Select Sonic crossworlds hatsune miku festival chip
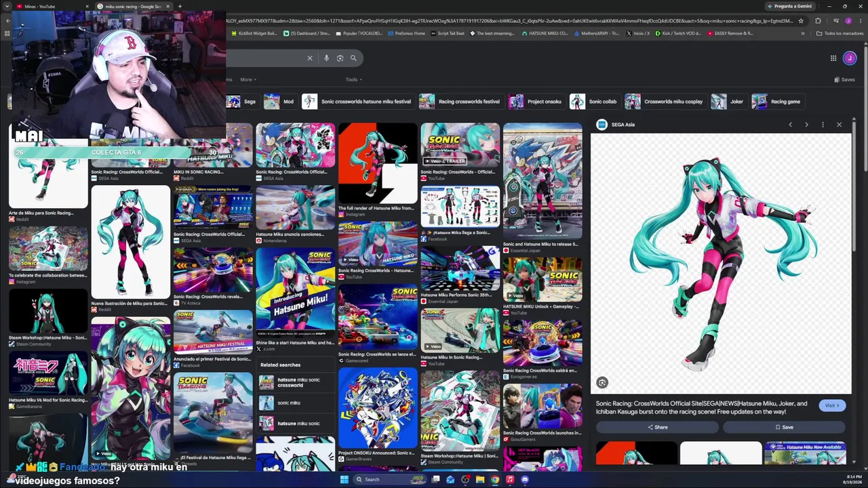The height and width of the screenshot is (488, 868). [358, 102]
